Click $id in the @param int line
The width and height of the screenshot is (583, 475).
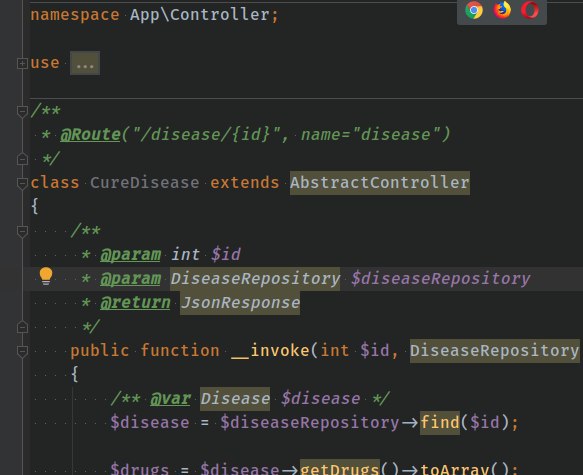coord(226,255)
